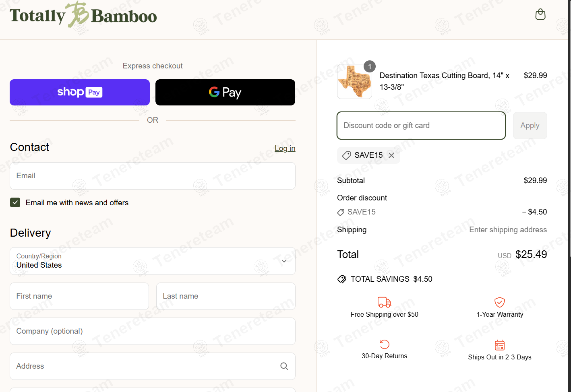Select the First name input
The height and width of the screenshot is (392, 571).
click(x=79, y=296)
